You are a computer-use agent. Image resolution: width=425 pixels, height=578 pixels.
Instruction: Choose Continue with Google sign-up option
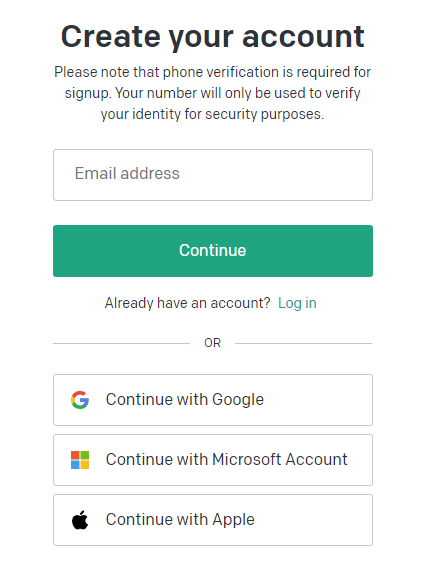(213, 400)
